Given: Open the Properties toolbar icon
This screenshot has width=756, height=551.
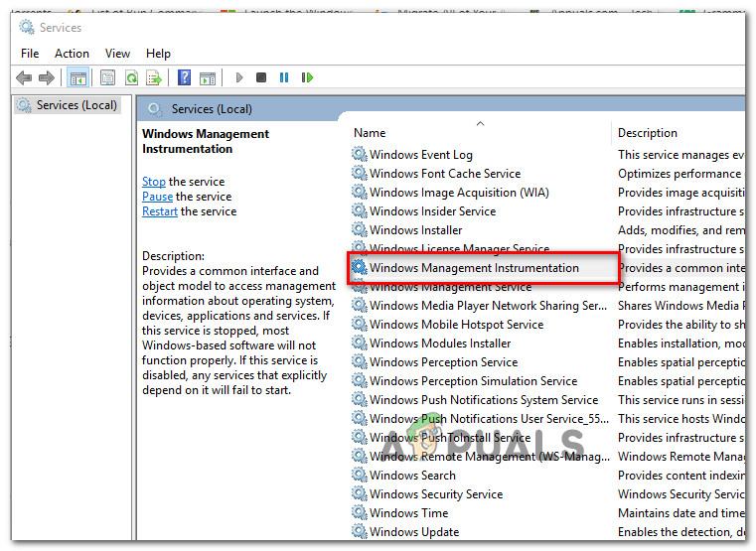Looking at the screenshot, I should pyautogui.click(x=108, y=77).
